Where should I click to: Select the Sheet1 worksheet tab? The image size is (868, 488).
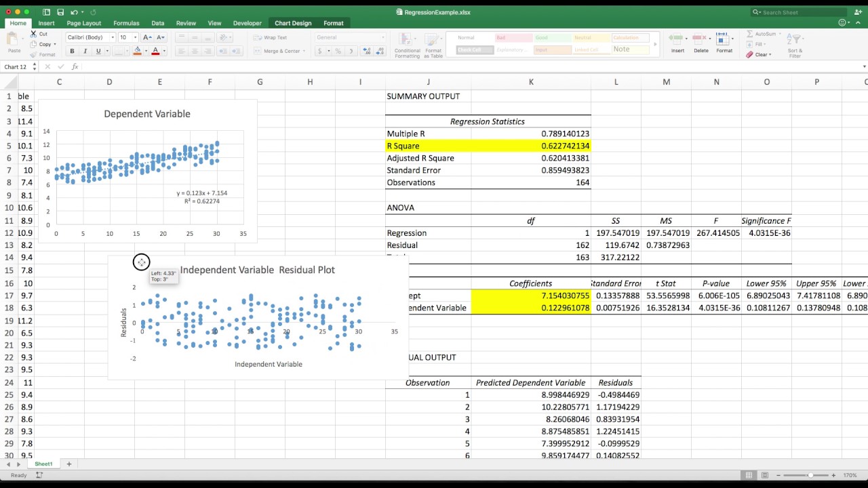43,464
